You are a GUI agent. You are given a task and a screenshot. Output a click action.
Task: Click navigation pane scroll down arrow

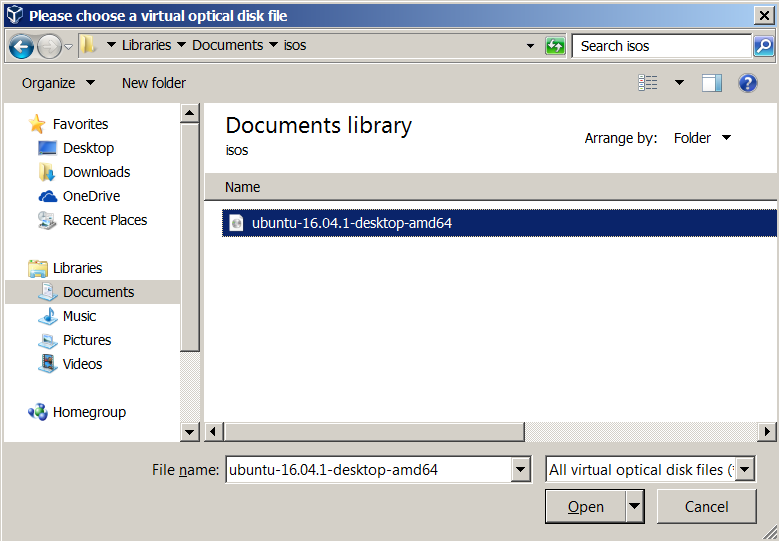tap(189, 432)
